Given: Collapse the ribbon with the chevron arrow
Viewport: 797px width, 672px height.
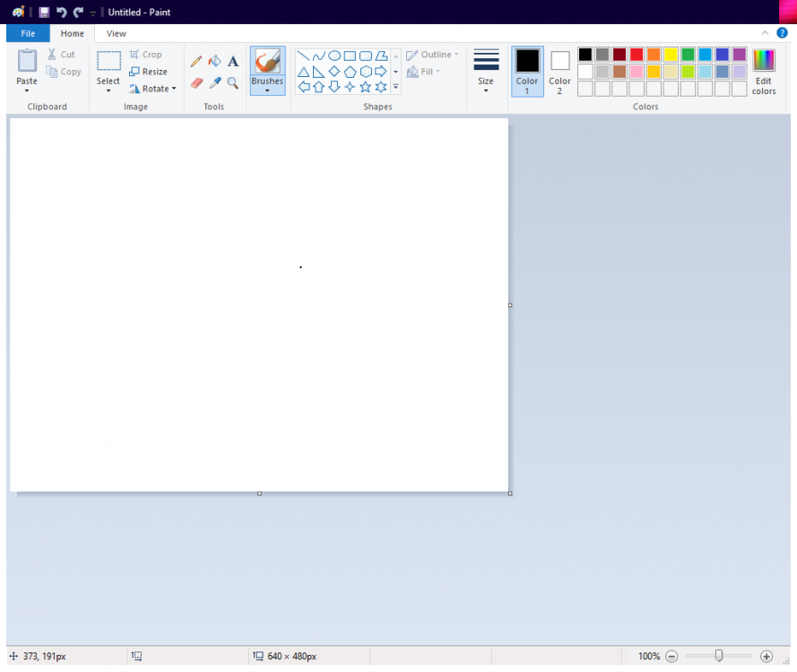Looking at the screenshot, I should 765,33.
